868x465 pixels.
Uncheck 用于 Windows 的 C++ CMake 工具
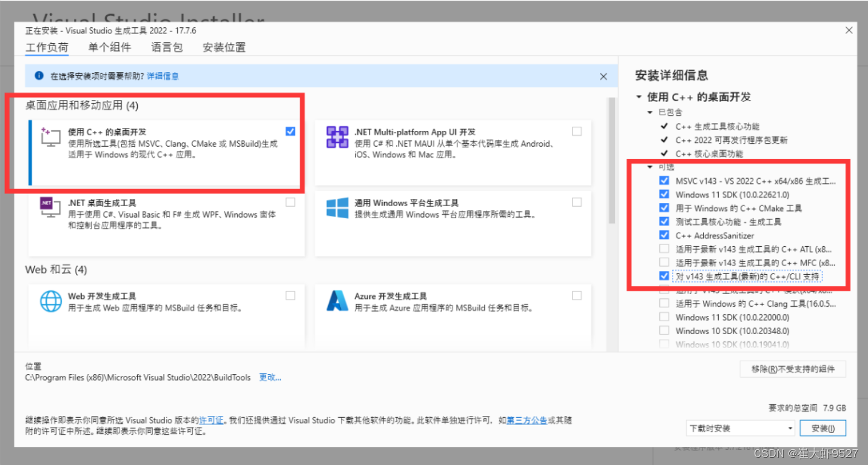coord(664,208)
